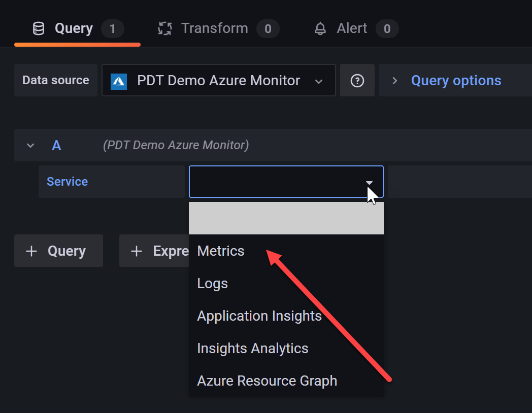532x413 pixels.
Task: Click the Service dropdown caret arrow
Action: [369, 183]
